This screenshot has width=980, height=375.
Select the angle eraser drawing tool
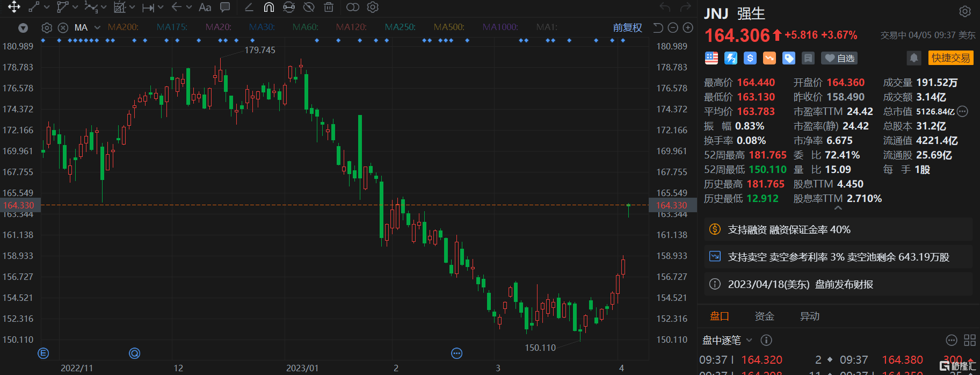tap(249, 7)
